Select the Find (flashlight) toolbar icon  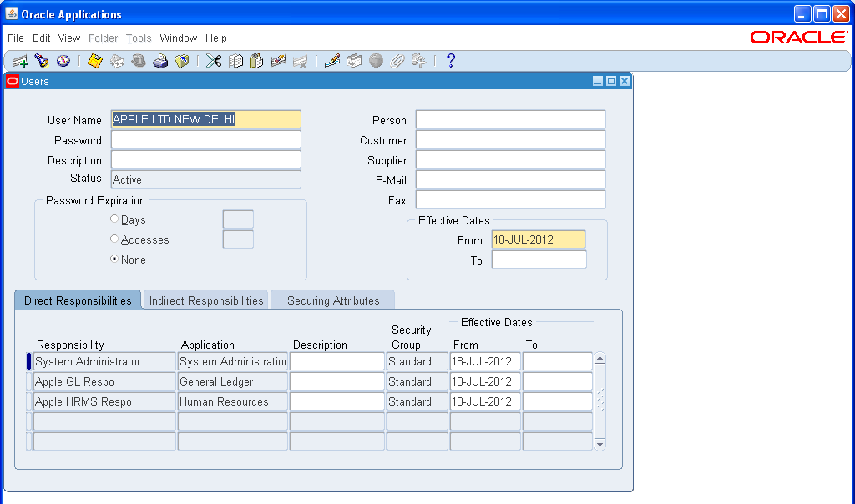[x=41, y=60]
